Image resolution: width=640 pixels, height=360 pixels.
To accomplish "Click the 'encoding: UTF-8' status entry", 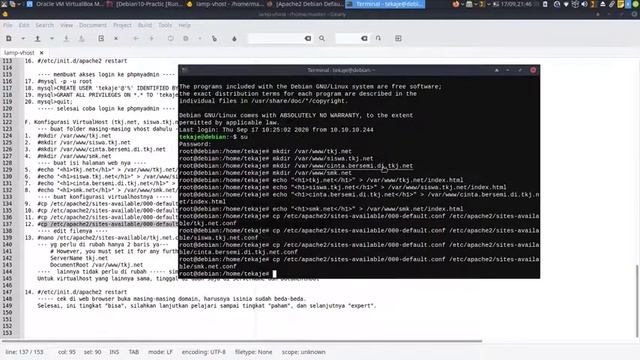I will (204, 352).
